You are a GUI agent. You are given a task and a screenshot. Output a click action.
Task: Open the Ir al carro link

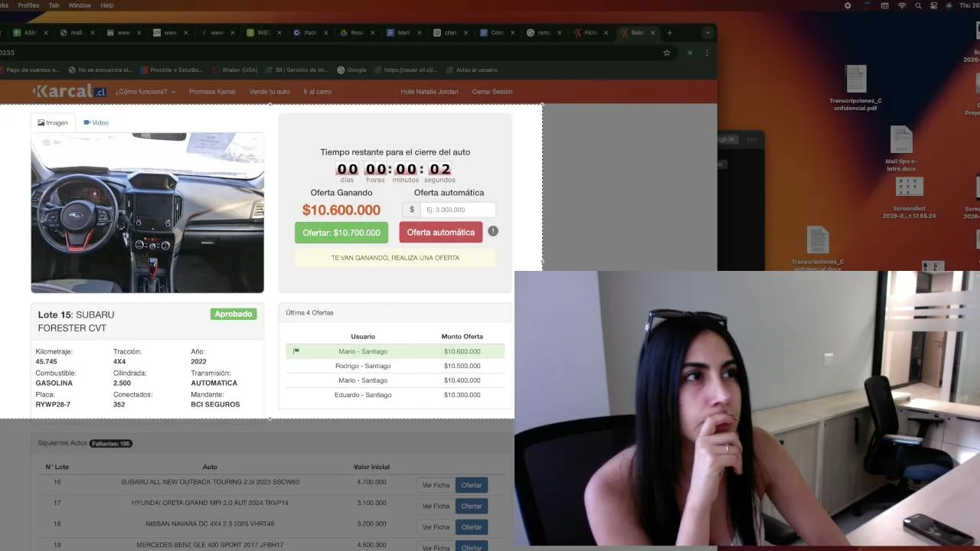[x=317, y=92]
